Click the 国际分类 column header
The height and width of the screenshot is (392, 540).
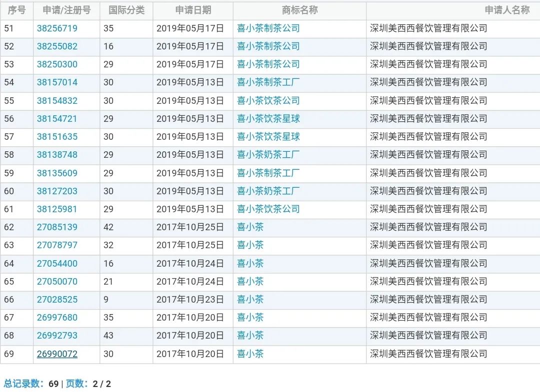coord(126,10)
